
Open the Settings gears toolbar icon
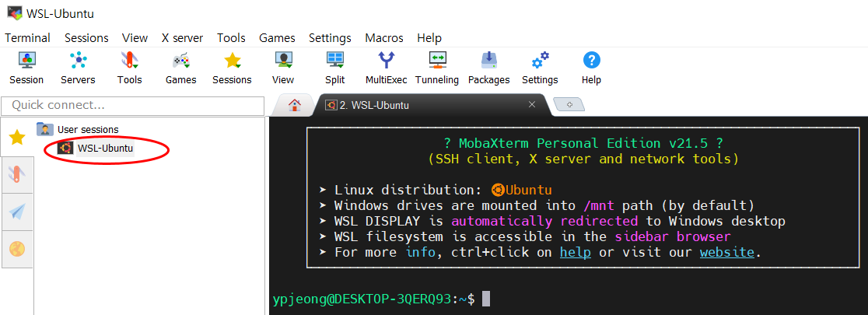pos(540,68)
